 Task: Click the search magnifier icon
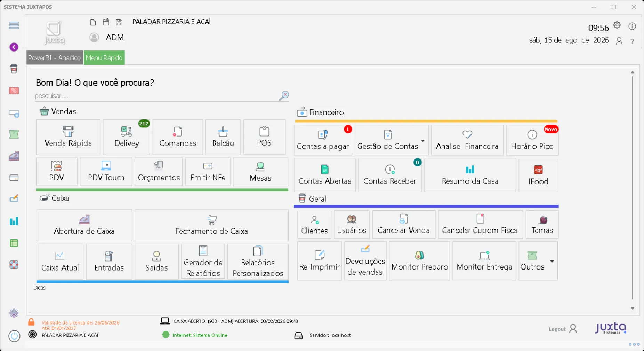pos(284,96)
